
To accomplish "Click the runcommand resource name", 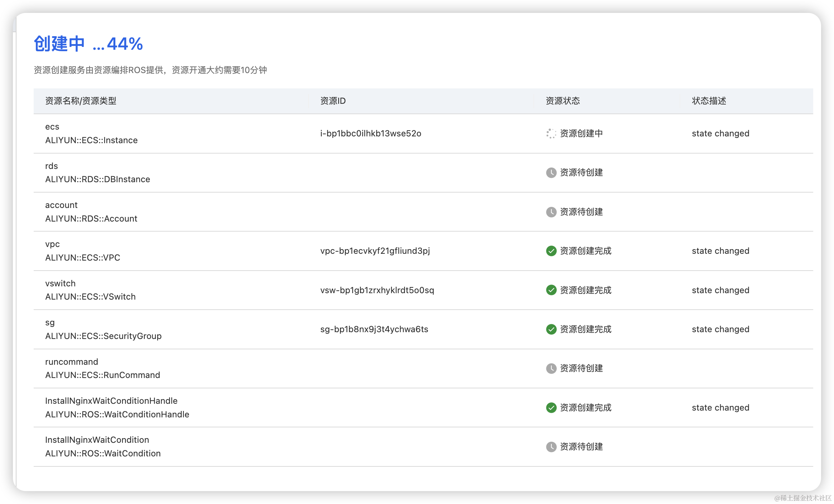I will click(x=72, y=362).
